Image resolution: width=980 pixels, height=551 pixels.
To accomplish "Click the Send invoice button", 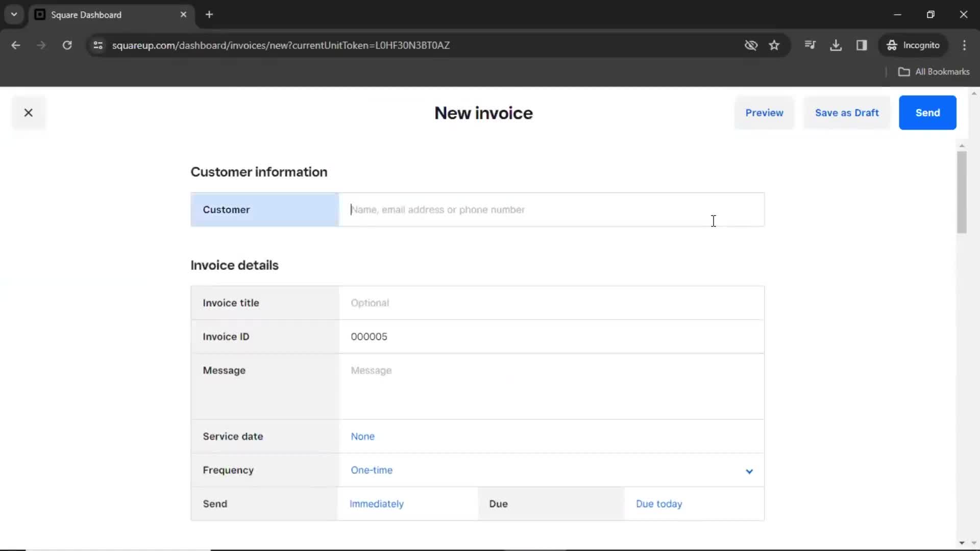I will [x=927, y=112].
